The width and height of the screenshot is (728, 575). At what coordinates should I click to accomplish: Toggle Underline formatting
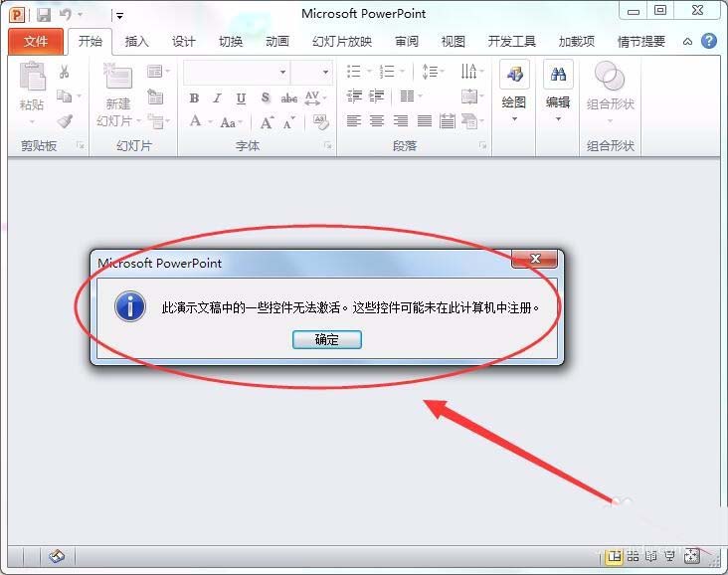pyautogui.click(x=241, y=98)
